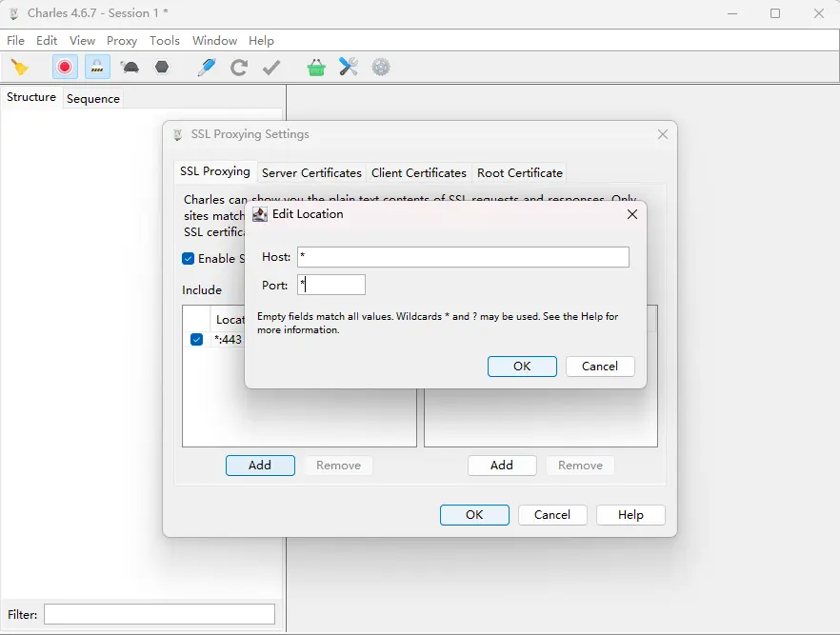
Task: Click Add under the Exclude list
Action: (502, 466)
